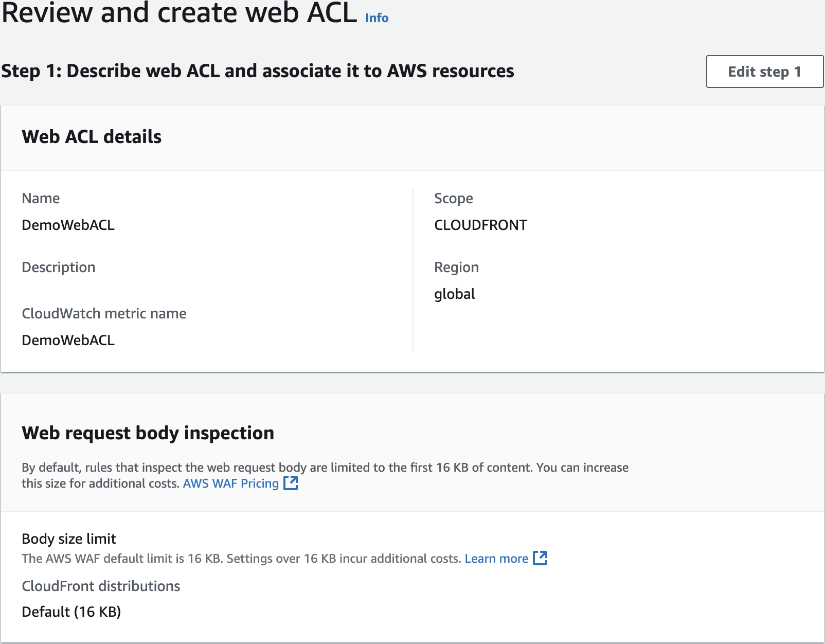
Task: Click the CloudWatch metric name label
Action: pos(104,314)
